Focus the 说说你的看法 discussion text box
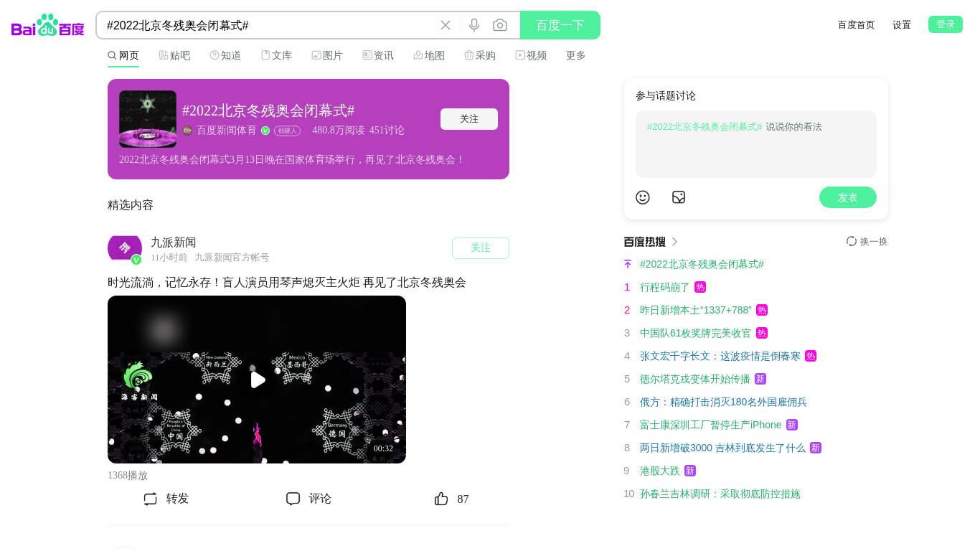Screen dimensions: 980x551 click(756, 144)
